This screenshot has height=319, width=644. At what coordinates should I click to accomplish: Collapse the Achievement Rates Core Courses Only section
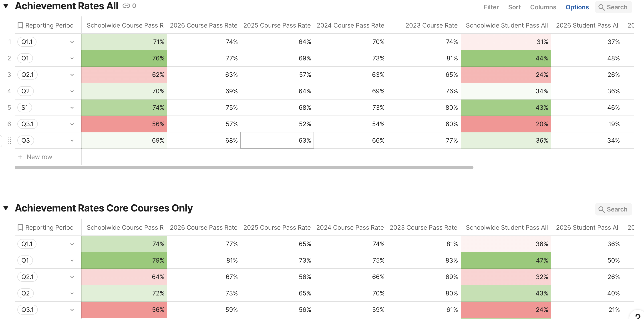click(6, 208)
